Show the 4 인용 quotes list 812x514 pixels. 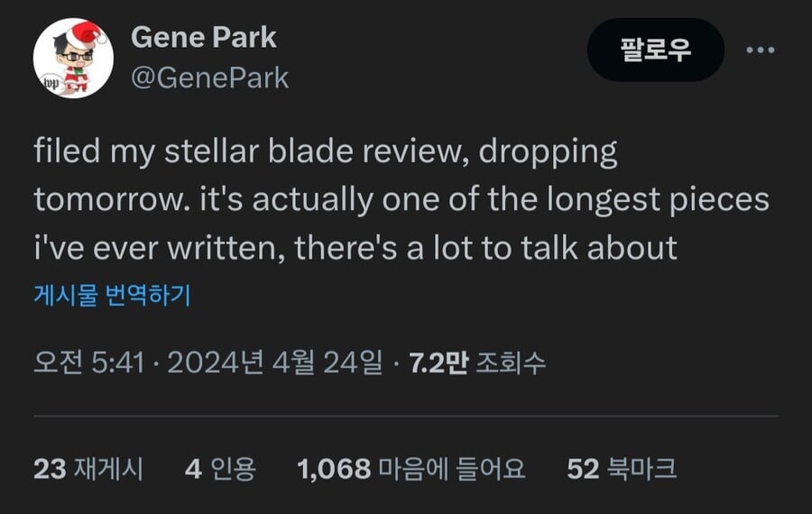(221, 469)
